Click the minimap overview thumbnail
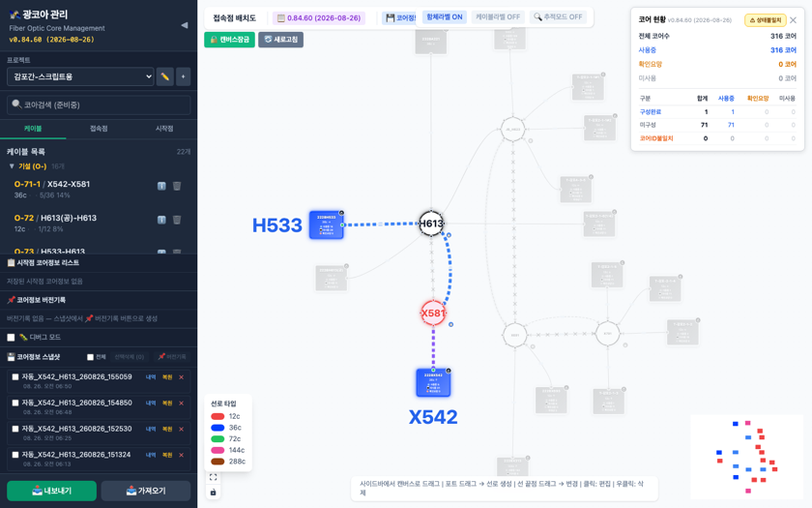Viewport: 812px width, 508px height. point(746,457)
